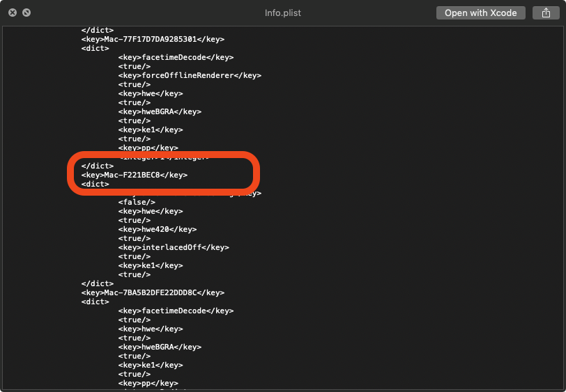
Task: Click the Share icon button
Action: click(544, 13)
